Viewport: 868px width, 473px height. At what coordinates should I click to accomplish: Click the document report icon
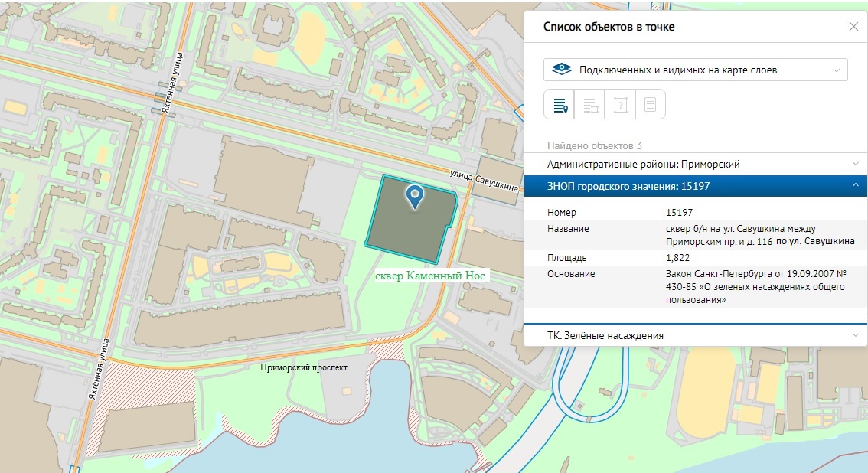(650, 105)
